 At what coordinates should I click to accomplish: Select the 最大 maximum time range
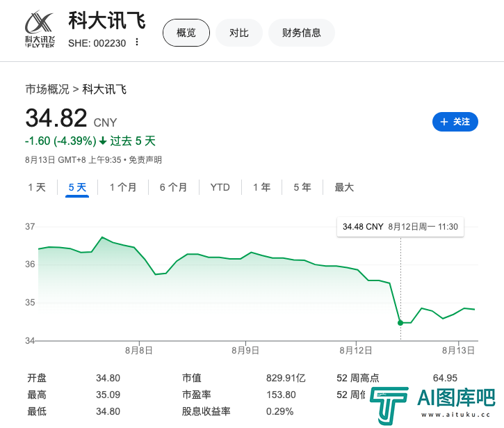coord(344,187)
